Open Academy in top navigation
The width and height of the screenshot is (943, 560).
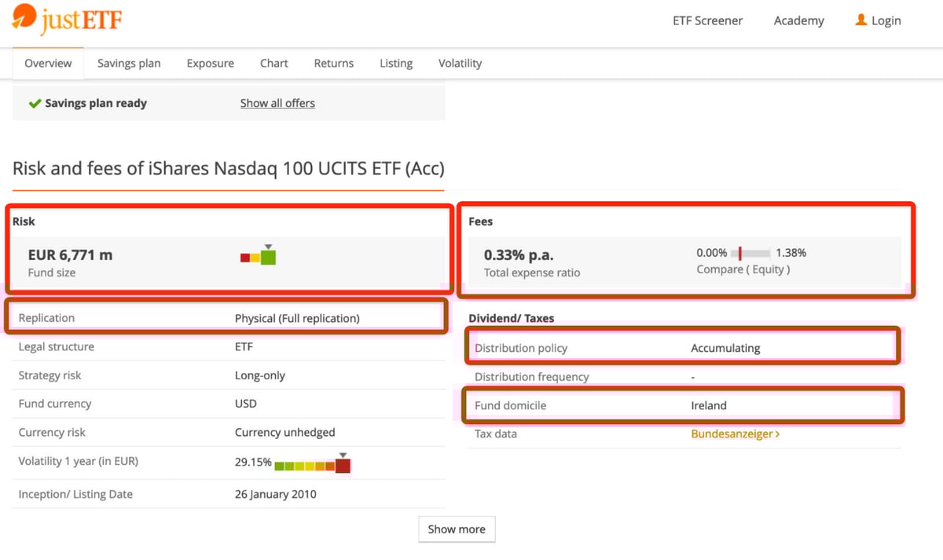(x=798, y=21)
